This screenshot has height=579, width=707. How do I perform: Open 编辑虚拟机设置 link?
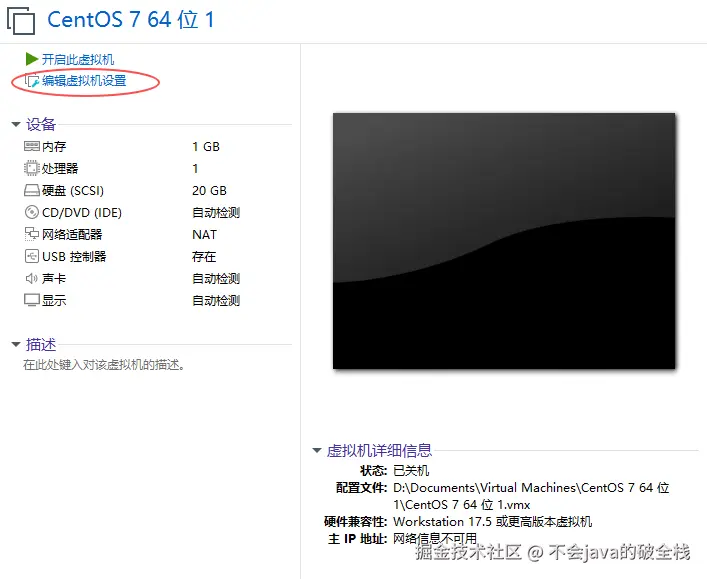[84, 81]
